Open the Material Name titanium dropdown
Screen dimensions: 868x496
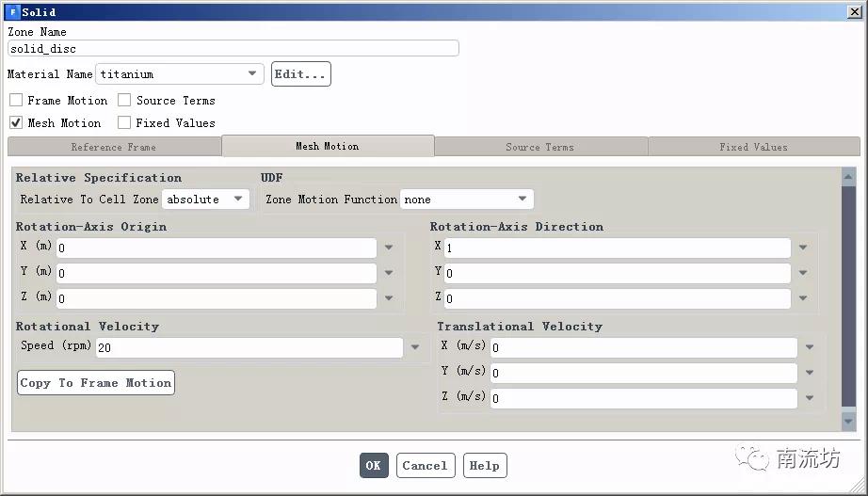click(x=180, y=73)
